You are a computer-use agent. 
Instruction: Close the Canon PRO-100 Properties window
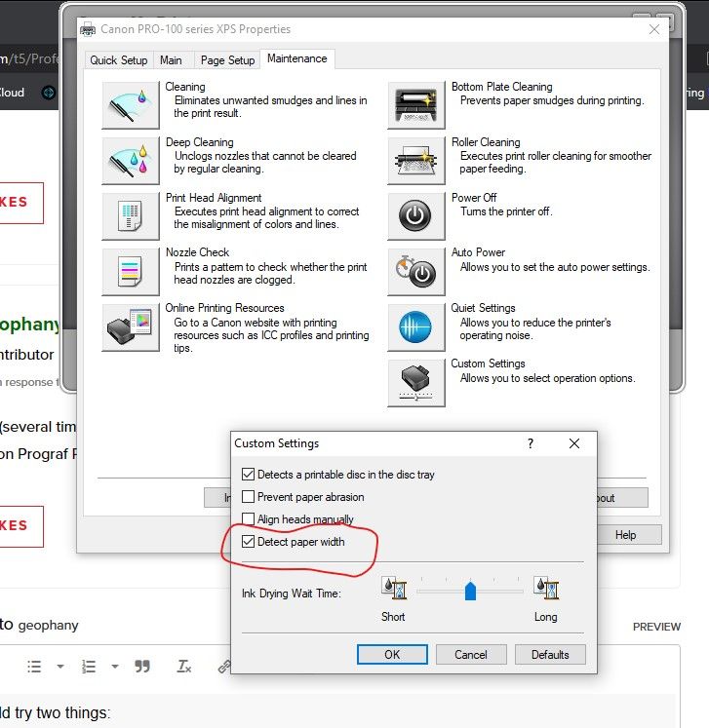(x=654, y=29)
